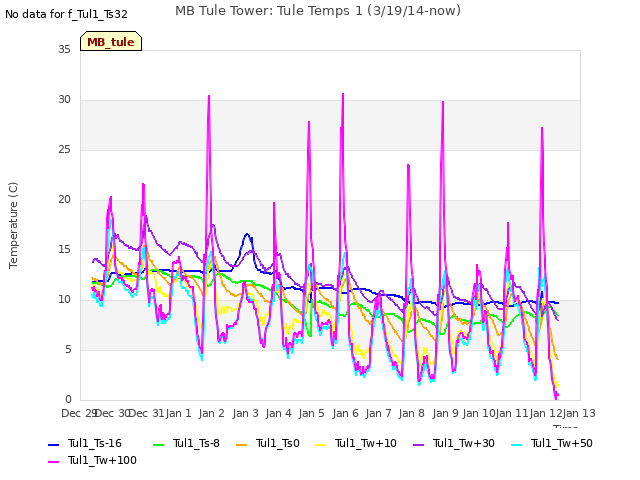Click the Jan 8 x-axis tick label
The width and height of the screenshot is (640, 480).
[x=412, y=413]
